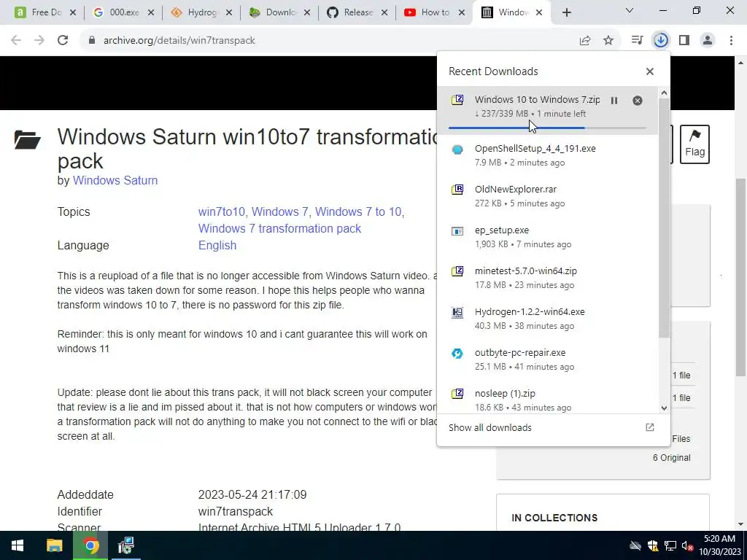Pause the Windows 10 to Windows 7.zip download
Viewport: 747px width, 560px height.
click(614, 101)
